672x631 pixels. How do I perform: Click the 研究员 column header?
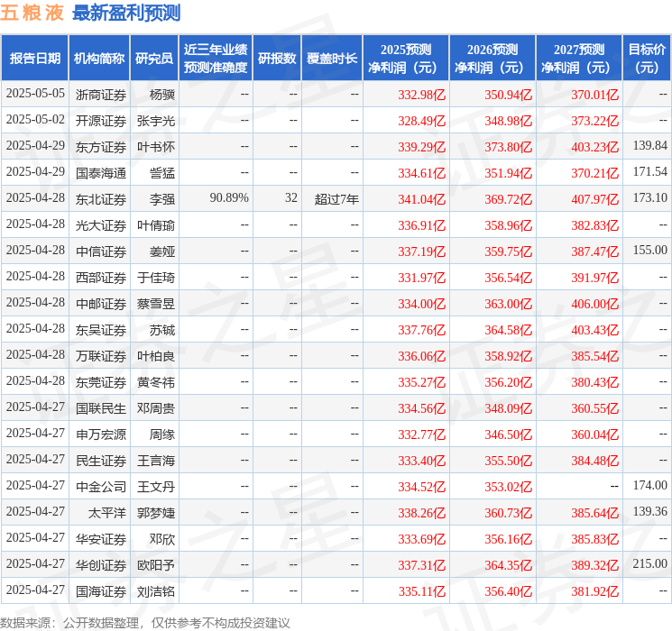[154, 58]
